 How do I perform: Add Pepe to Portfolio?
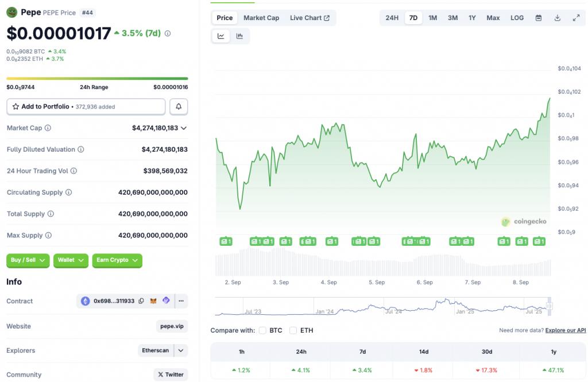[x=86, y=107]
